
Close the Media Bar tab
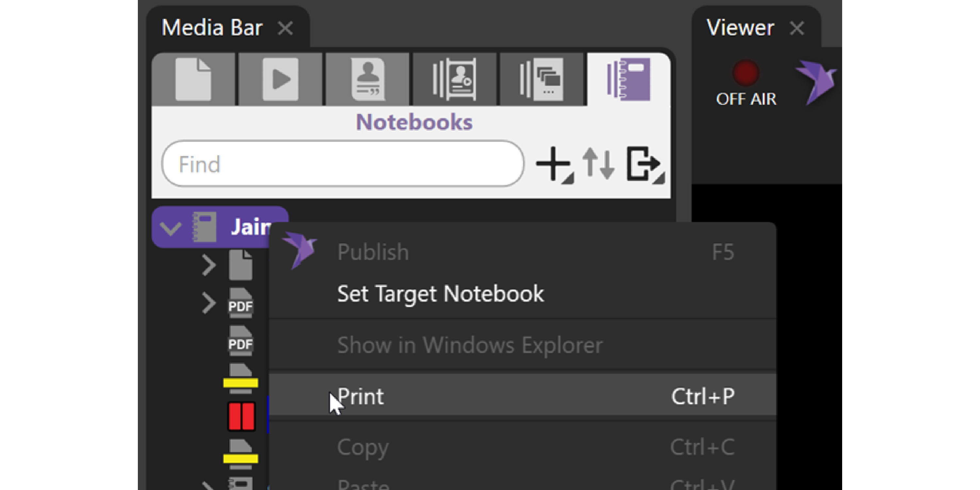[x=285, y=28]
